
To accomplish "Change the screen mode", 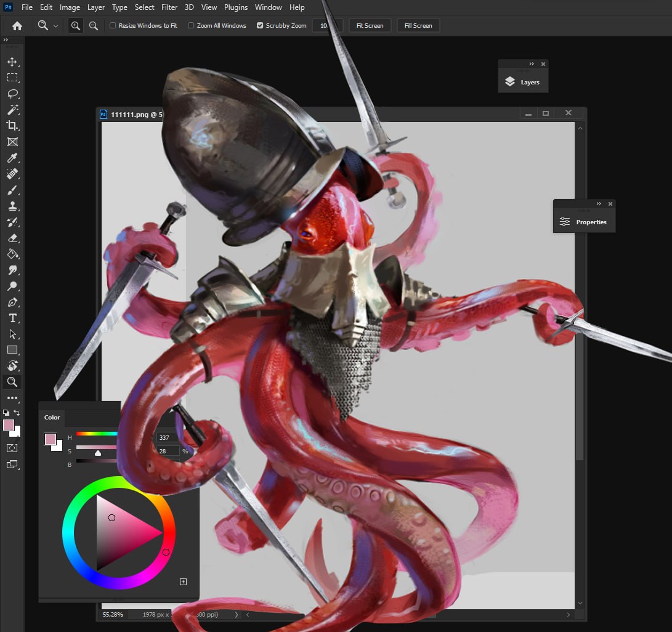I will [12, 464].
